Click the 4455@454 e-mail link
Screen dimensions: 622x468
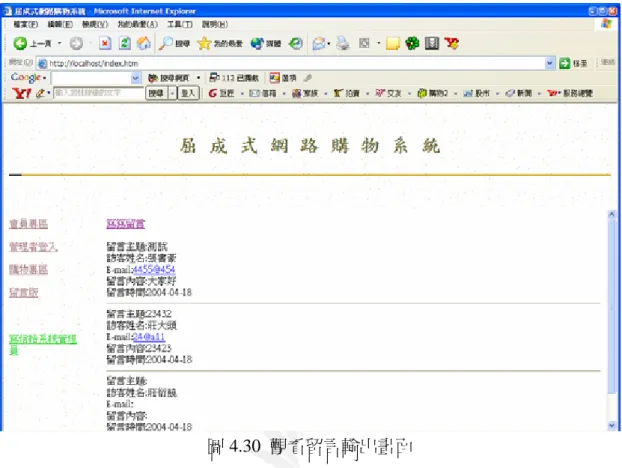154,270
